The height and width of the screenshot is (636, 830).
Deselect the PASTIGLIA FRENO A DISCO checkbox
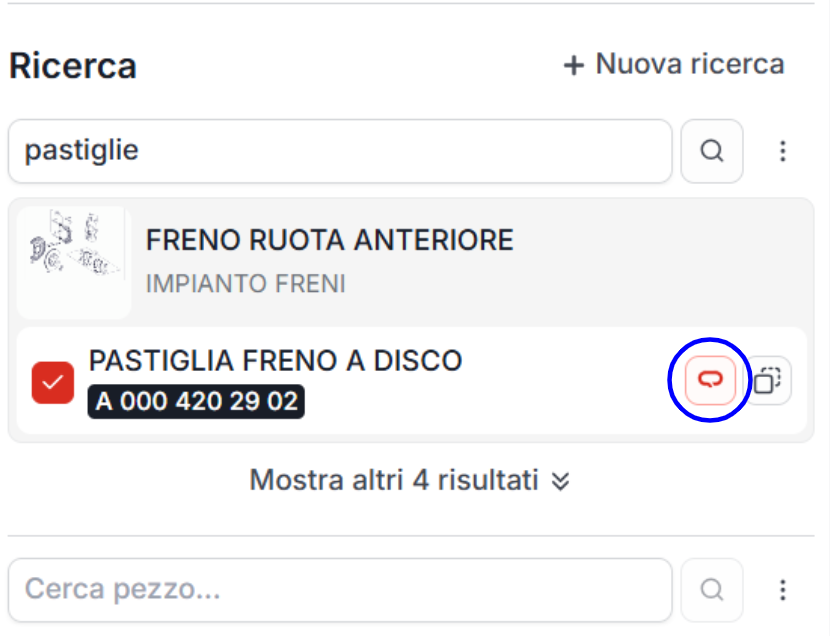click(x=53, y=381)
